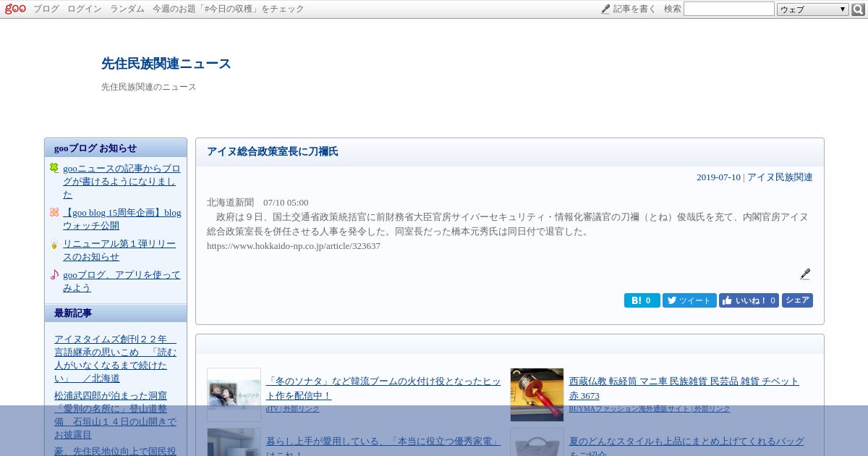
Task: Focus the search input field
Action: 729,9
